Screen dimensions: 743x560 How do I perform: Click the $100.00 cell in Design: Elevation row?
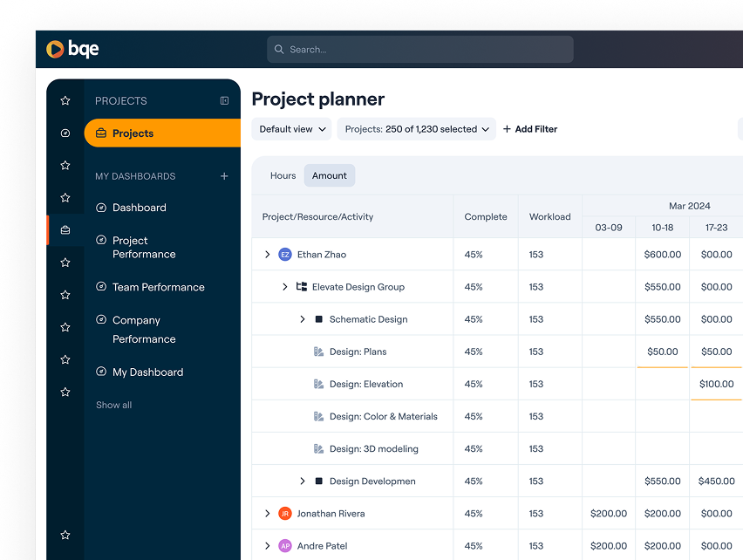(x=717, y=384)
